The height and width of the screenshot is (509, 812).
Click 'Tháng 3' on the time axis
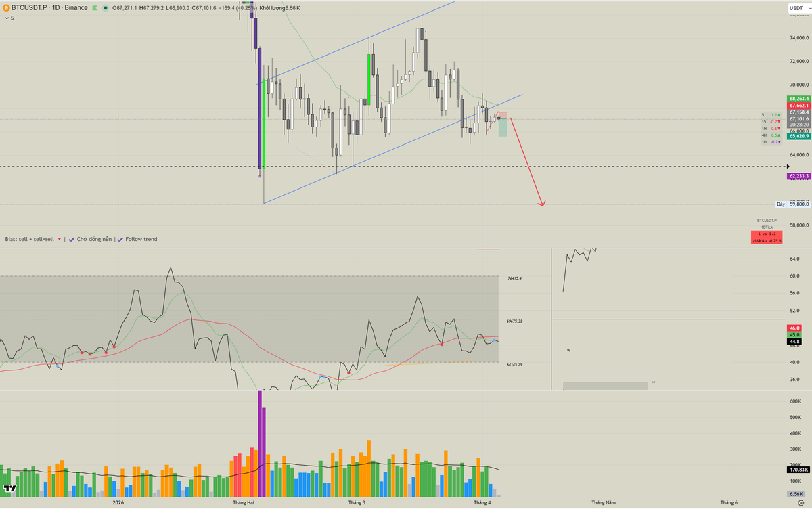(x=357, y=503)
